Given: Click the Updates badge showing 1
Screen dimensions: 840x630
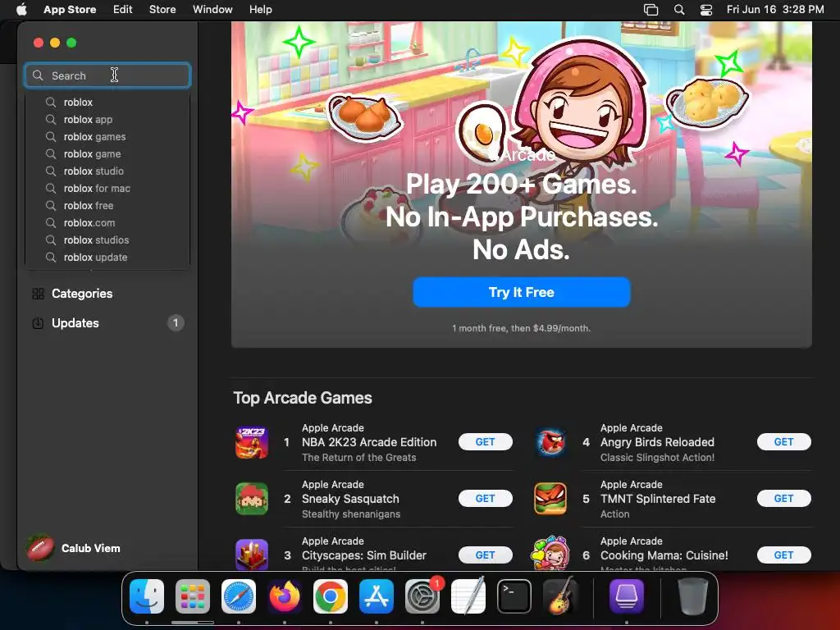Looking at the screenshot, I should click(176, 322).
